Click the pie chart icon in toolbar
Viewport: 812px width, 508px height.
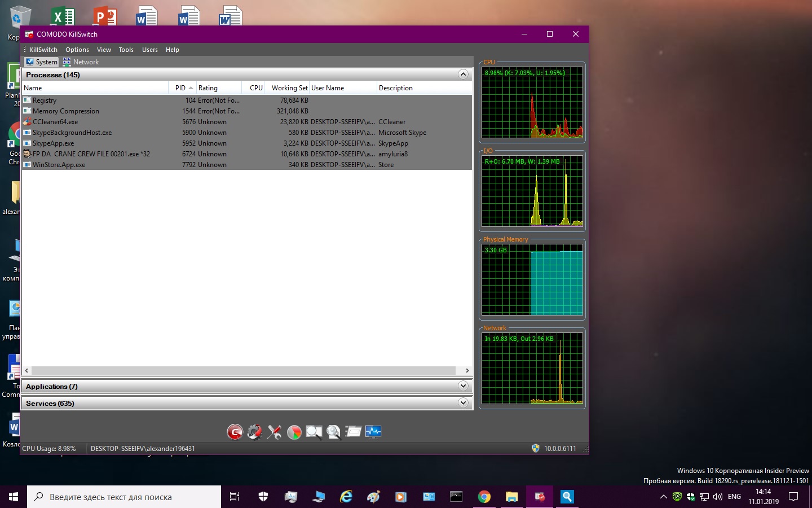(x=294, y=432)
